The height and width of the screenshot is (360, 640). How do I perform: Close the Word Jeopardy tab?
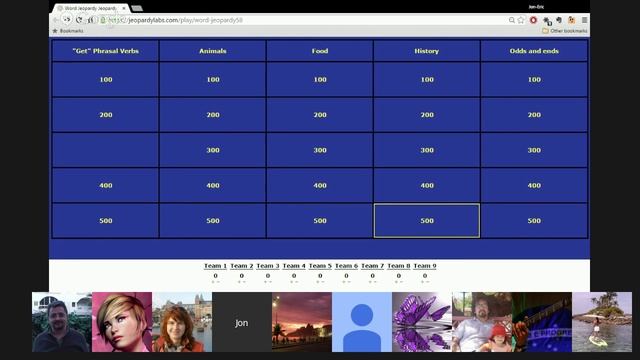(124, 8)
